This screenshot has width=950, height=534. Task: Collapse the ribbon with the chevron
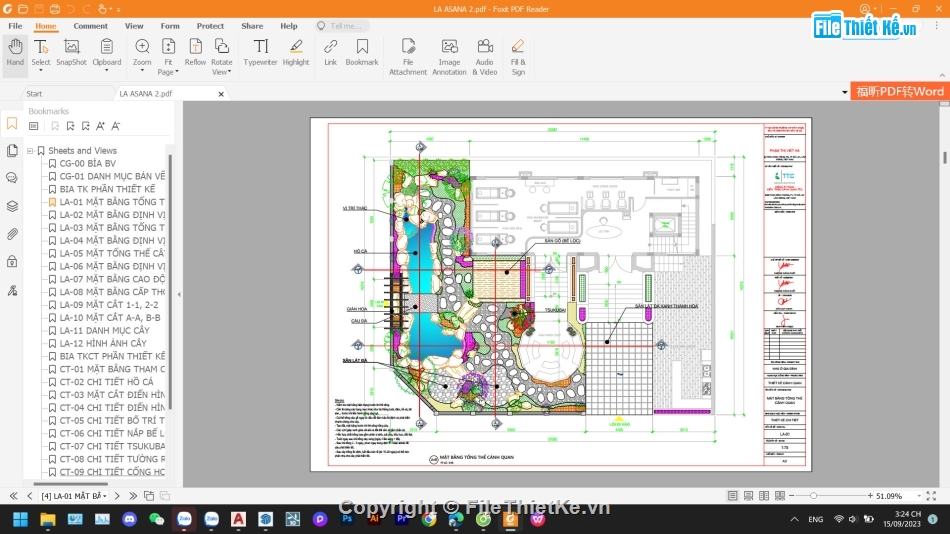pyautogui.click(x=942, y=75)
